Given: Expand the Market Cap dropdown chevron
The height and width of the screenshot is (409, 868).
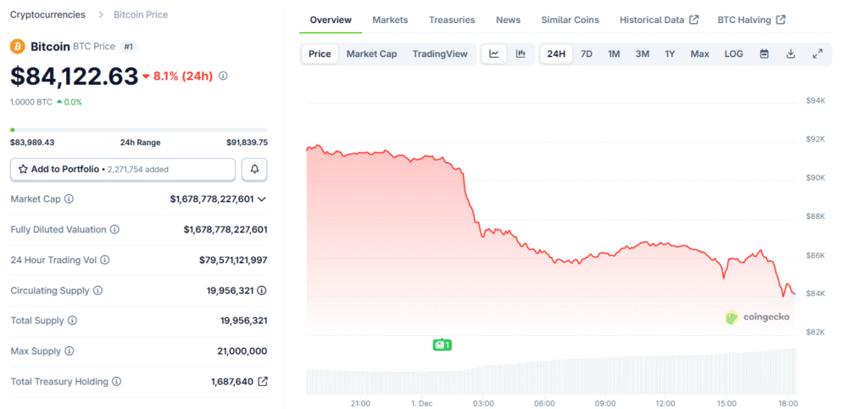Looking at the screenshot, I should point(262,199).
